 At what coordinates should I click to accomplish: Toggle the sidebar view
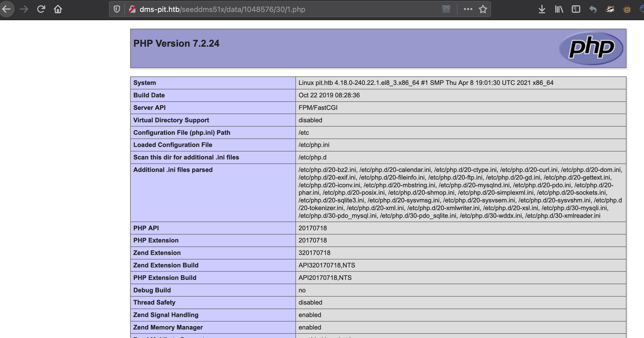[576, 9]
